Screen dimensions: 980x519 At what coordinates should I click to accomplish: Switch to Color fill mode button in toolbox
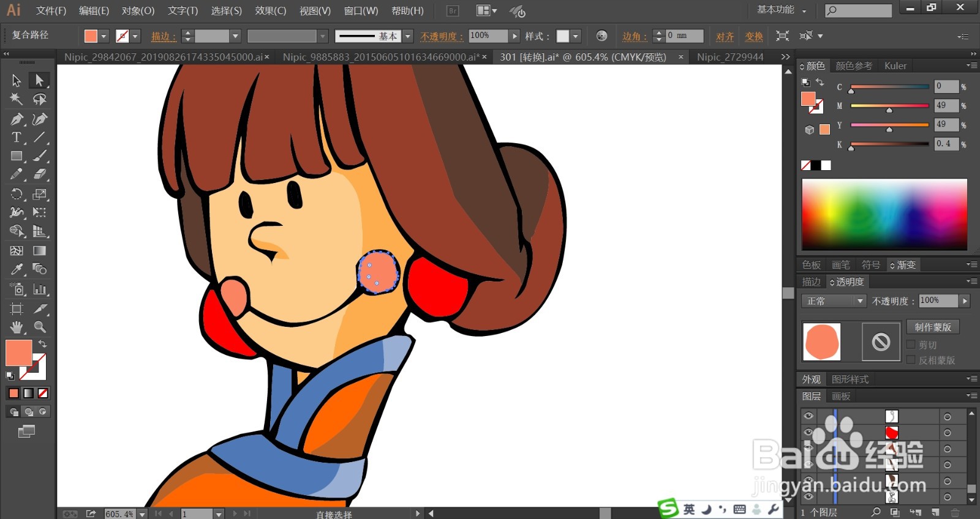(x=13, y=393)
